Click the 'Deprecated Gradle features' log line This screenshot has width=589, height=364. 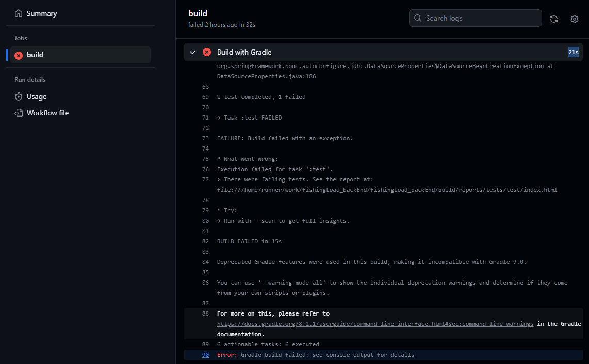coord(371,262)
